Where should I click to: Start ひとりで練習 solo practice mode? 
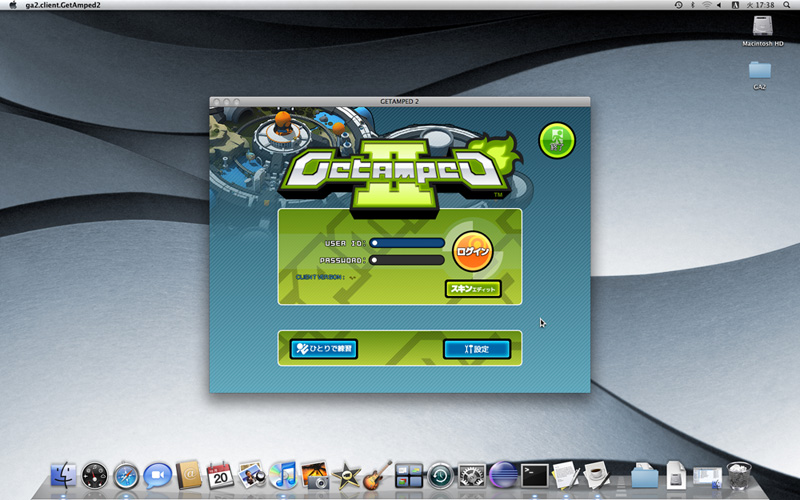pyautogui.click(x=323, y=349)
